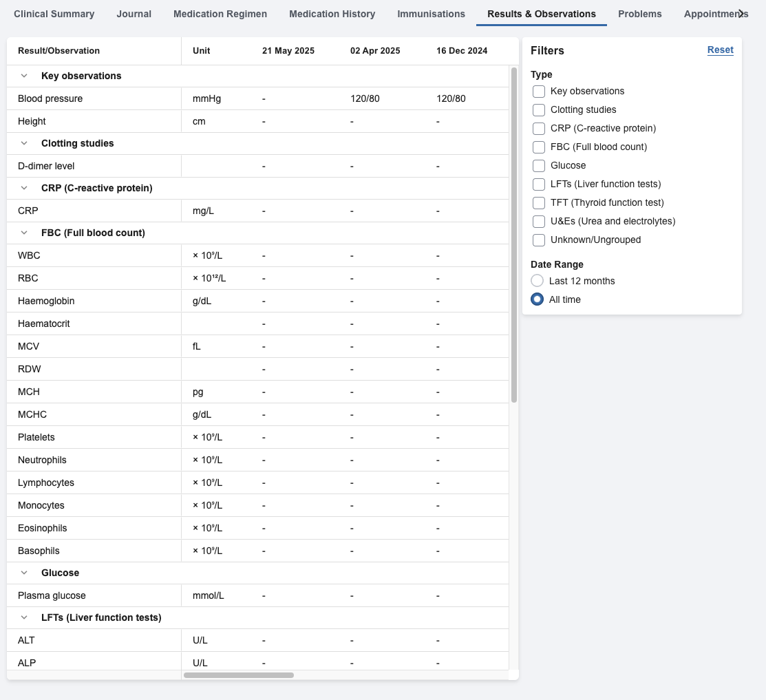Collapse the LFTs (Liver function tests) group

coord(25,617)
